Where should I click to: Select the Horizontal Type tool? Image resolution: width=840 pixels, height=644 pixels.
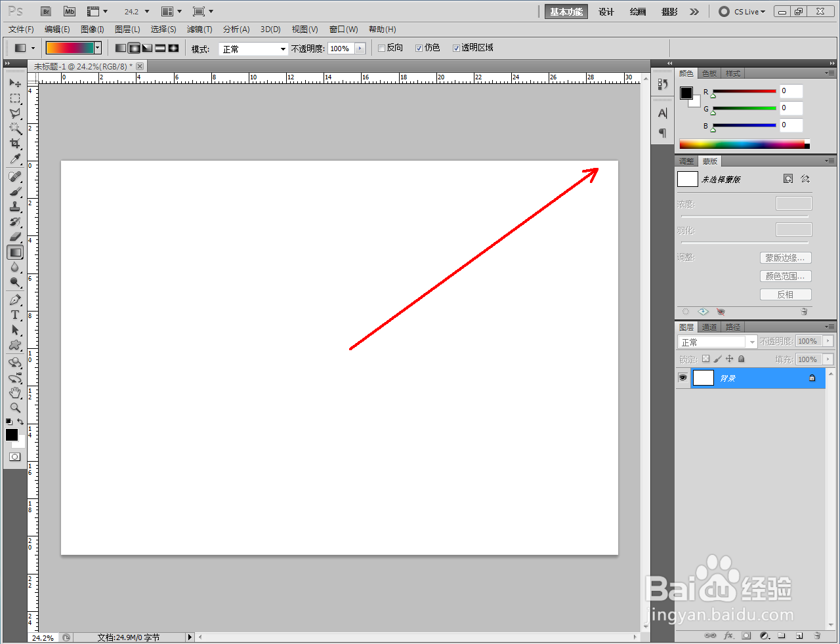15,315
